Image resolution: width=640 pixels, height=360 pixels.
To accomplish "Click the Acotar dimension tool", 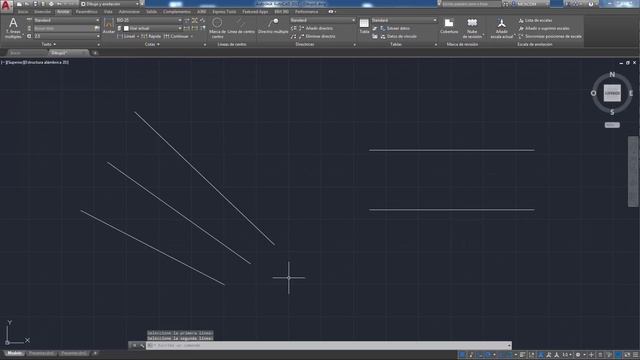I will (108, 26).
